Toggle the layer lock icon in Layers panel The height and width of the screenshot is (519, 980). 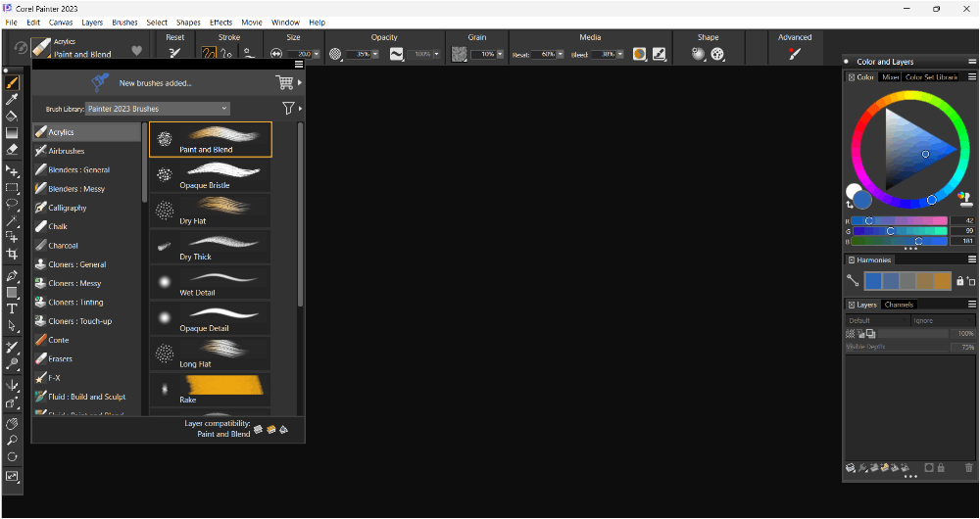pyautogui.click(x=941, y=468)
